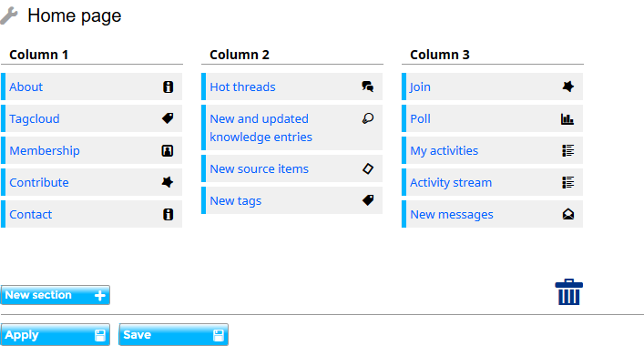Click the star icon in Join row
This screenshot has width=644, height=346.
(x=568, y=86)
